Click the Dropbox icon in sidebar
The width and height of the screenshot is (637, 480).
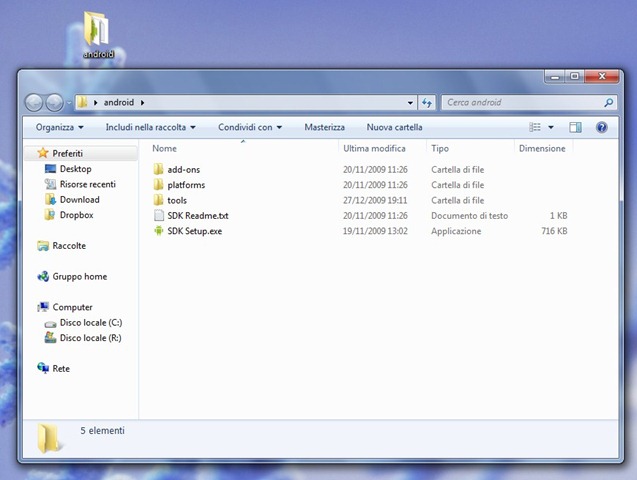click(50, 214)
